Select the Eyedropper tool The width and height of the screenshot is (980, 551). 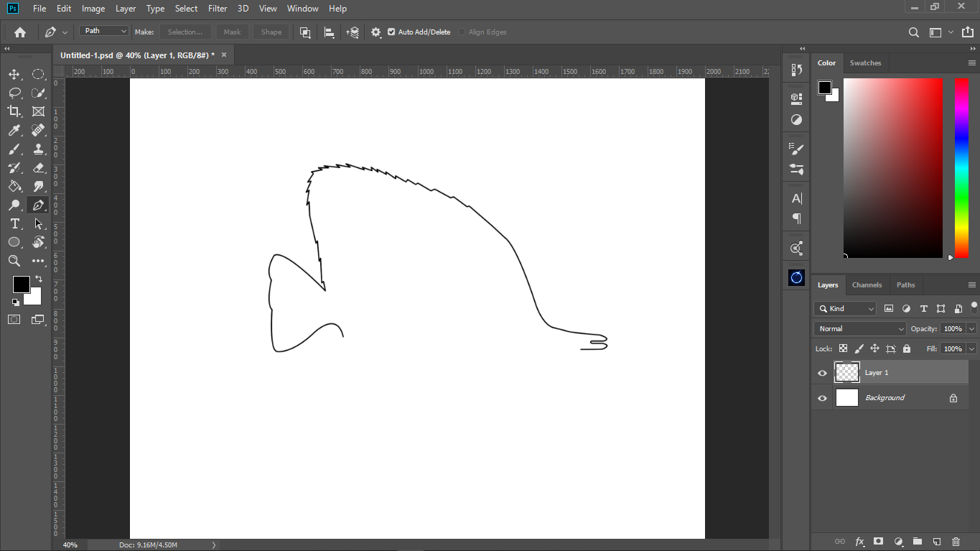coord(14,130)
